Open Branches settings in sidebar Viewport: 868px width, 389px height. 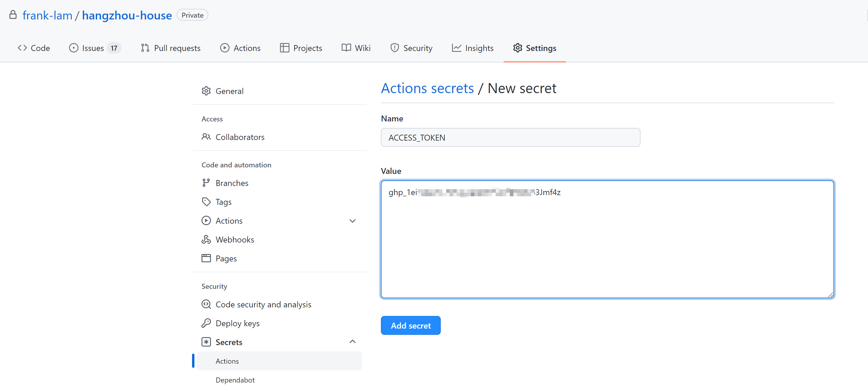[279, 183]
